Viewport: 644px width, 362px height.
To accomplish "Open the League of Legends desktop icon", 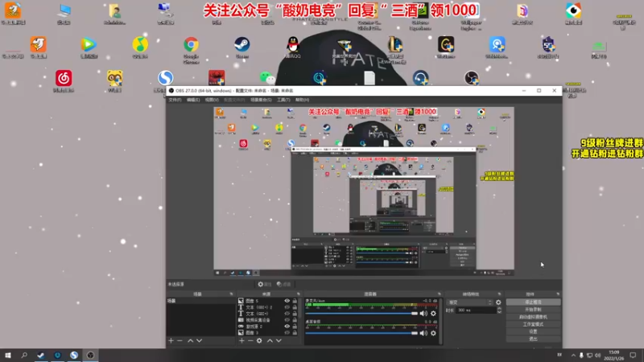I will pos(395,44).
